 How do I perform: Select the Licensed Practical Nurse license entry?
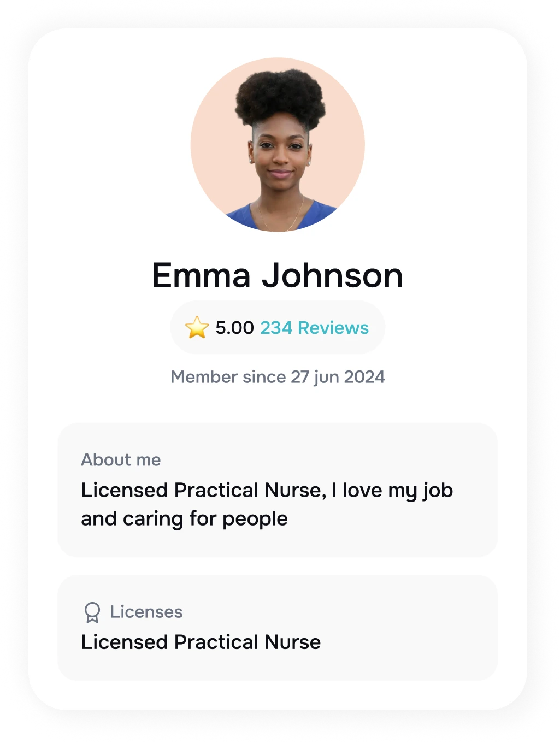201,642
